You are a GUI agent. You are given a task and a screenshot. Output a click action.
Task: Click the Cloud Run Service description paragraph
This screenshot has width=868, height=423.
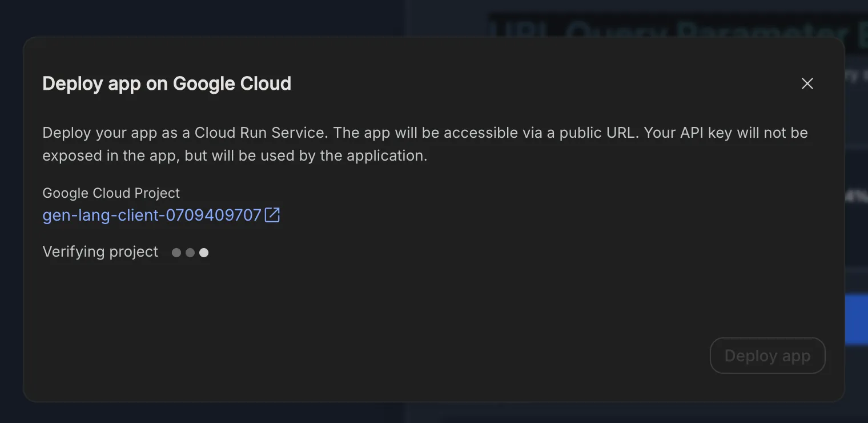click(425, 144)
